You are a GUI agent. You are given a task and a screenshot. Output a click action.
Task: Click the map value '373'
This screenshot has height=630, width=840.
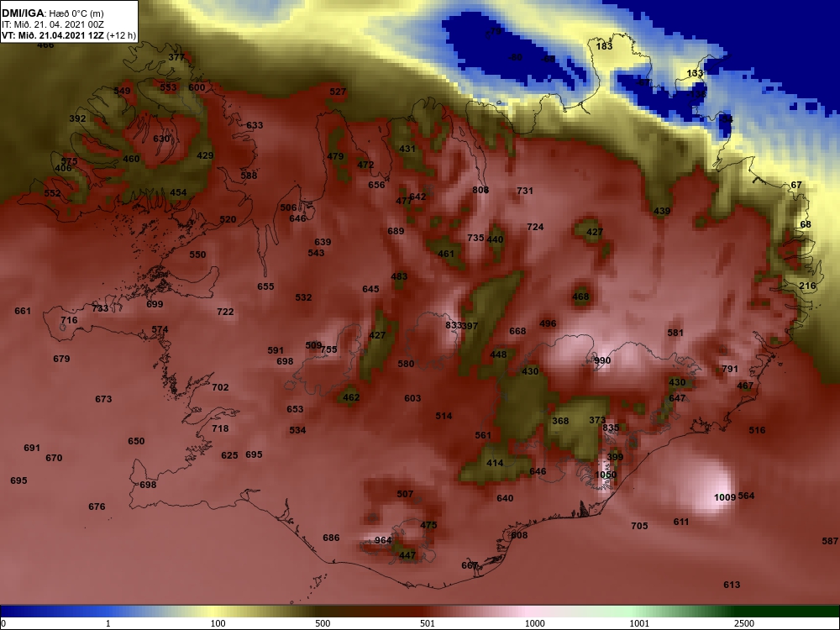coord(597,421)
